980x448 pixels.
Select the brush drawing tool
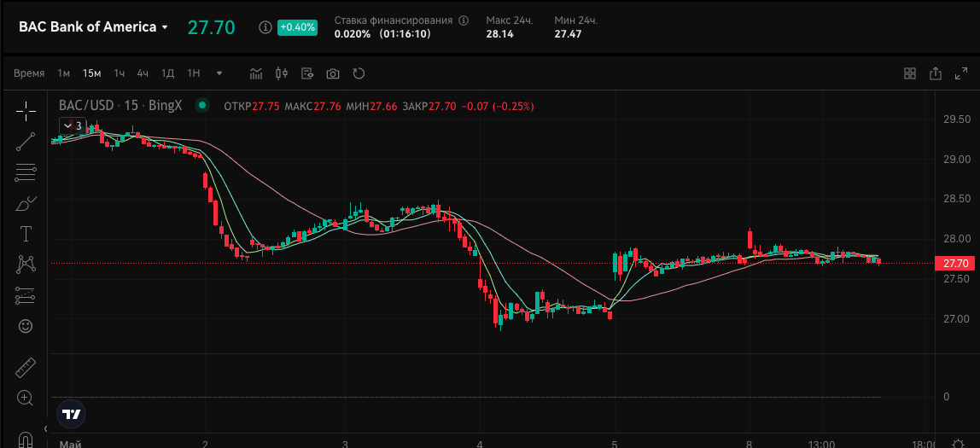click(x=26, y=204)
